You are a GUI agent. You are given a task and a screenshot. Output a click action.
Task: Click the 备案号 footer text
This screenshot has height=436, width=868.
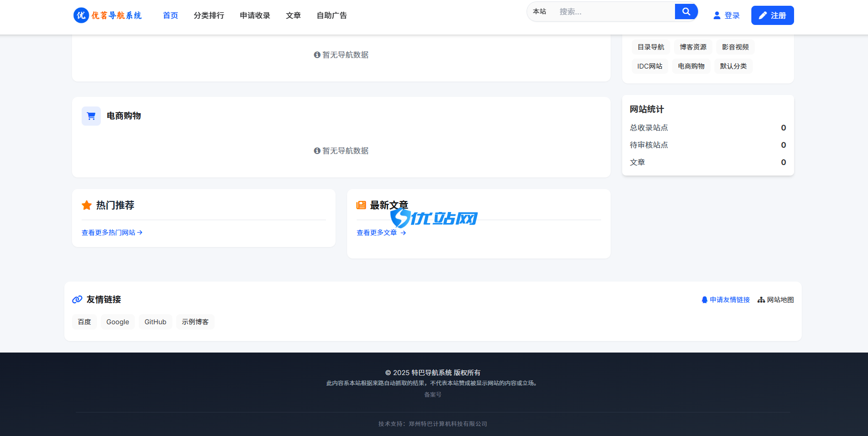(433, 395)
